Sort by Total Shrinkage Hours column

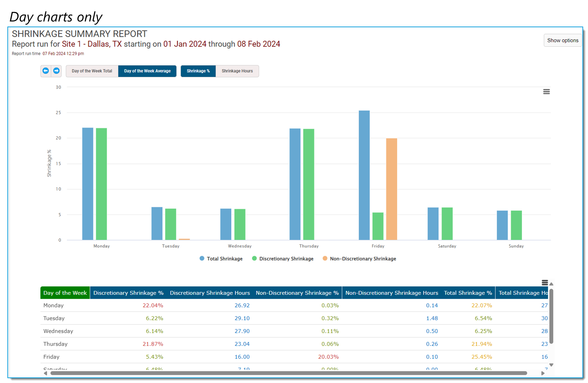click(x=522, y=293)
